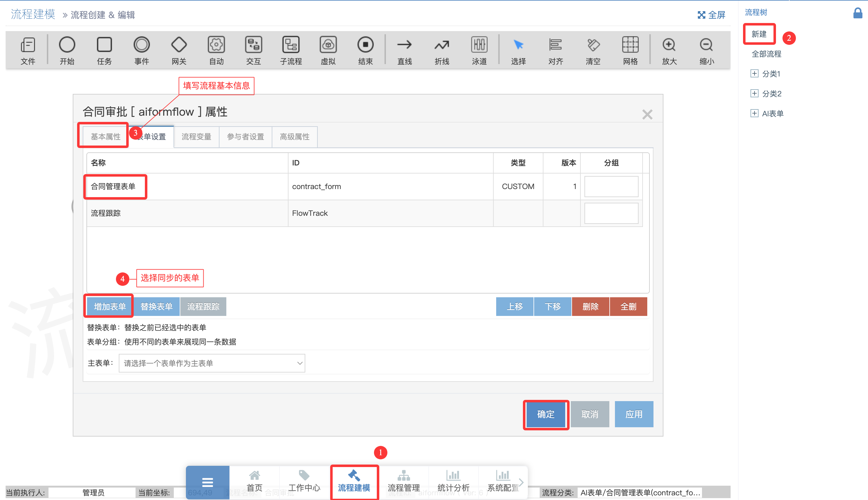Open 系统配置 system configuration
Viewport: 868px width, 500px height.
pyautogui.click(x=503, y=481)
